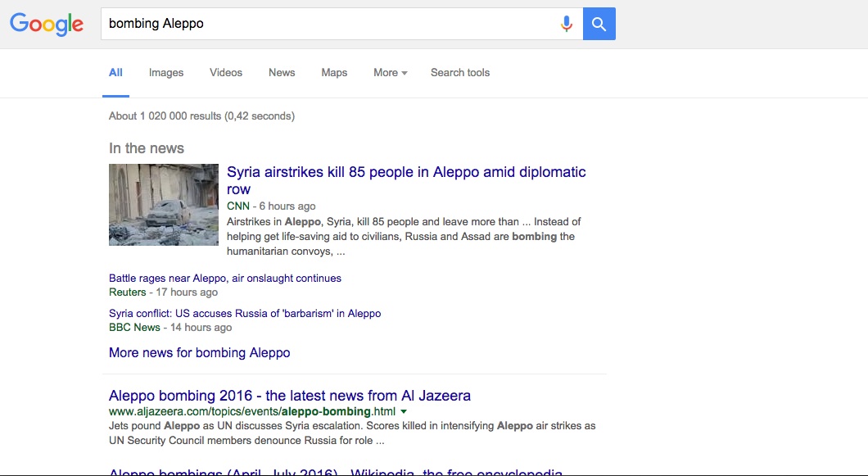Place cursor in the search query field
This screenshot has height=476, width=868.
[328, 23]
